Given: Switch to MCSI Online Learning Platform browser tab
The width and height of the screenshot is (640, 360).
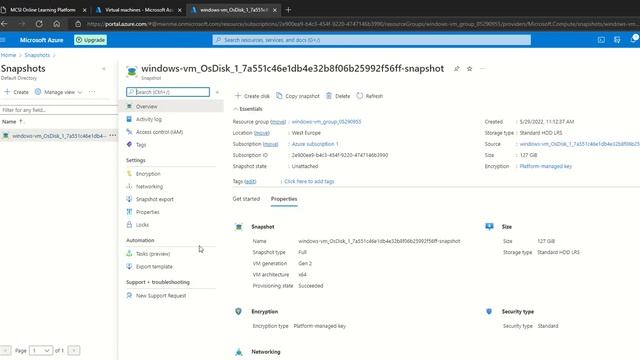Looking at the screenshot, I should [44, 10].
